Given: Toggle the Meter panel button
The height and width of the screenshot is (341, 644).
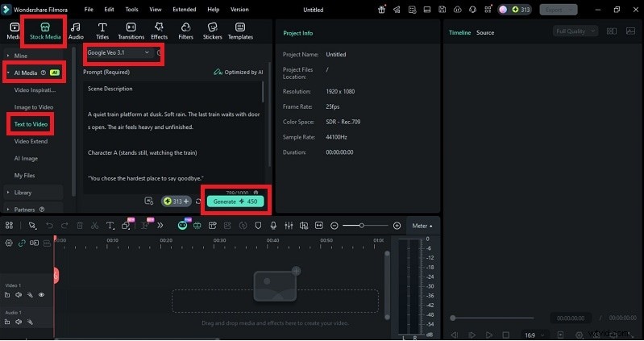Looking at the screenshot, I should coord(422,226).
